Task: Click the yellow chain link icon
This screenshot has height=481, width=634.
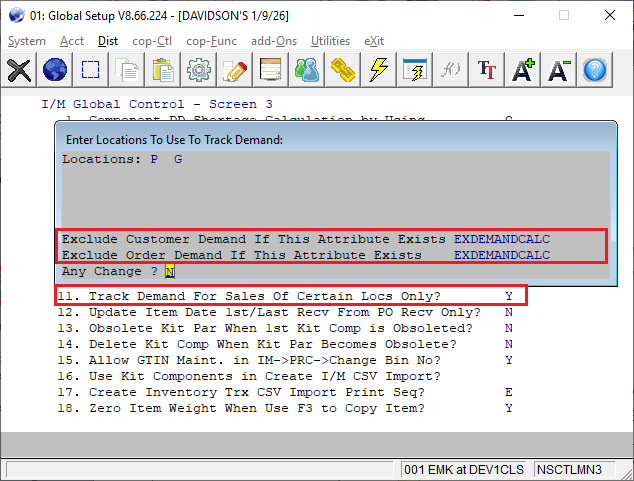Action: pos(343,70)
